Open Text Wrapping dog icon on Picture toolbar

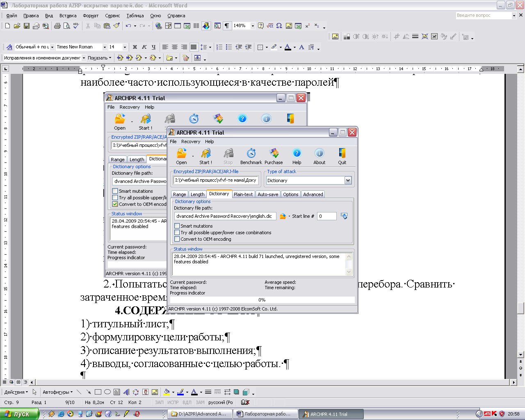coord(434,37)
